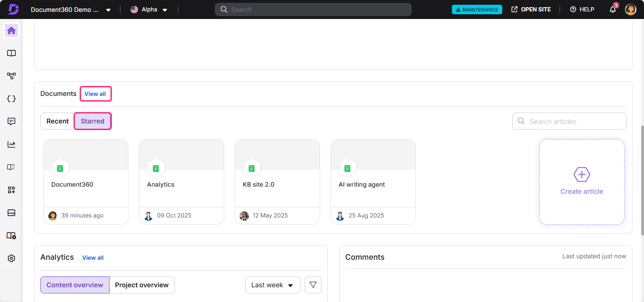Enable the Project overview analytics view
Viewport: 644px width, 302px height.
click(x=142, y=285)
